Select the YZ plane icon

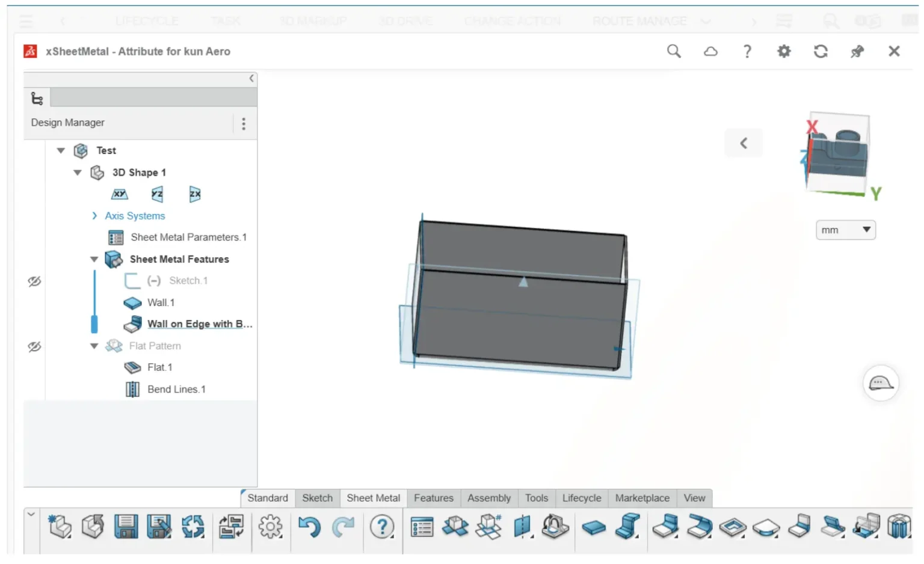point(157,194)
